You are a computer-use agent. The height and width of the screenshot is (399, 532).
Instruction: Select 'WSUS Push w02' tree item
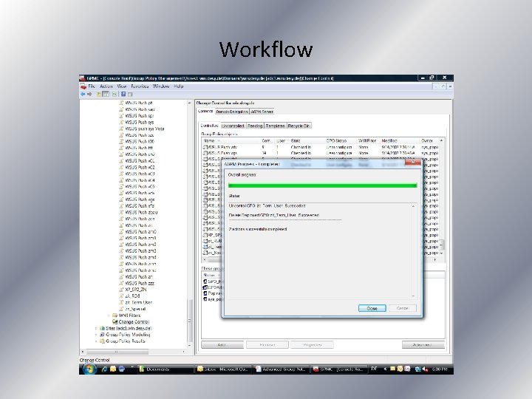coord(140,167)
